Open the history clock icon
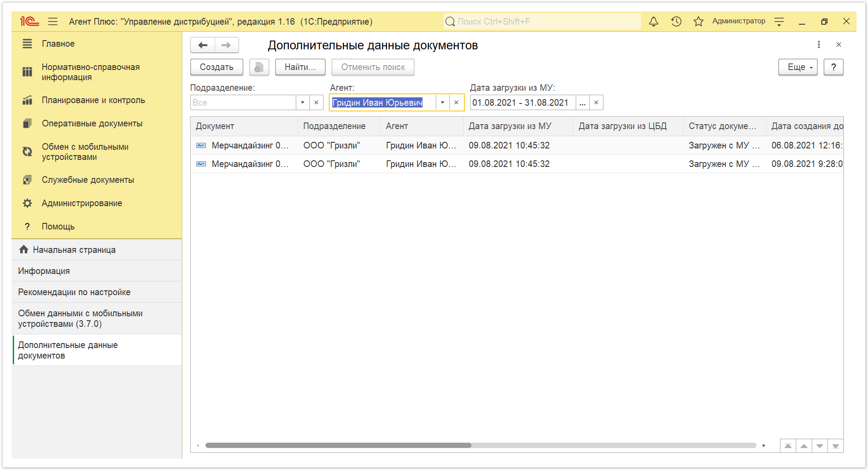 677,21
